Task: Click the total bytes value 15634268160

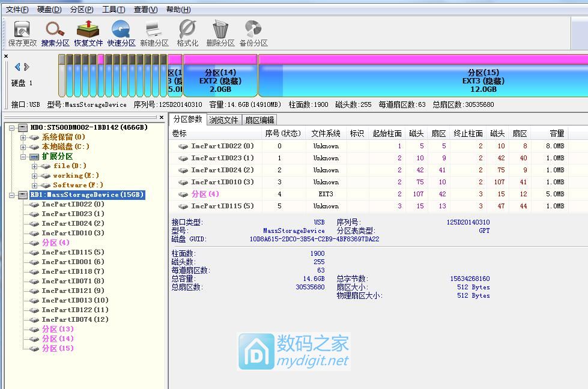Action: point(470,279)
